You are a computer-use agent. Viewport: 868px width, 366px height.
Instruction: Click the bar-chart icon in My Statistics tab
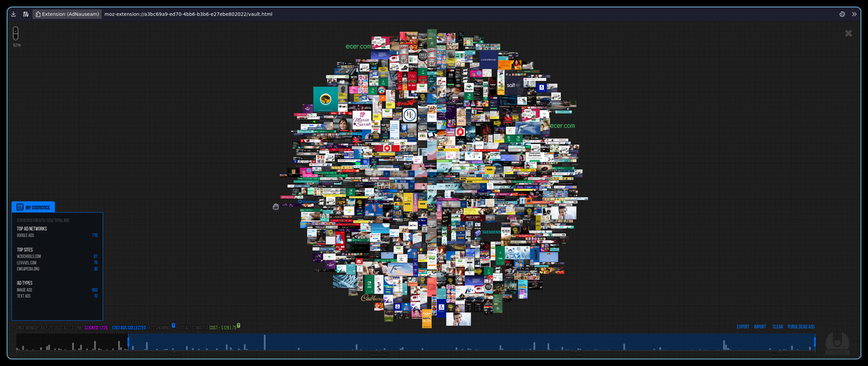tap(20, 207)
